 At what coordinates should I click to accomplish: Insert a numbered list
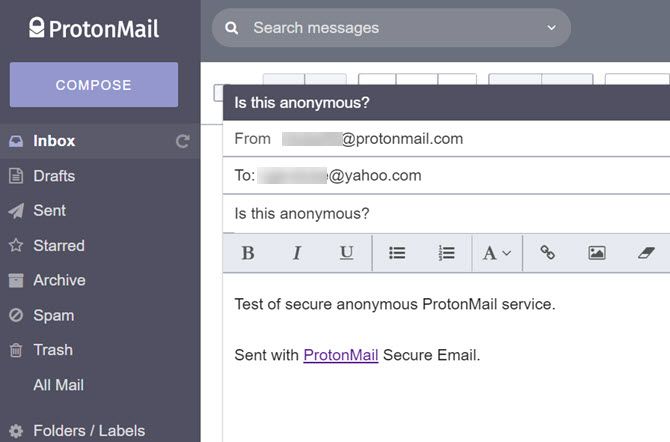tap(447, 253)
